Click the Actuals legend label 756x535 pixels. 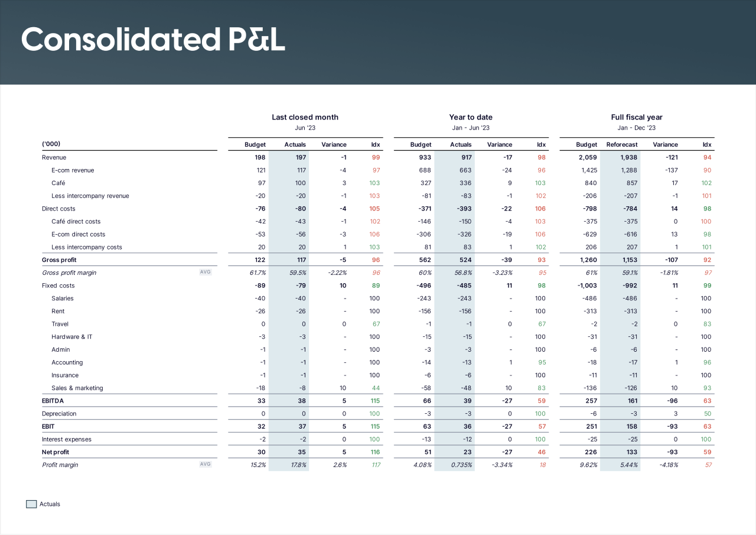click(50, 504)
